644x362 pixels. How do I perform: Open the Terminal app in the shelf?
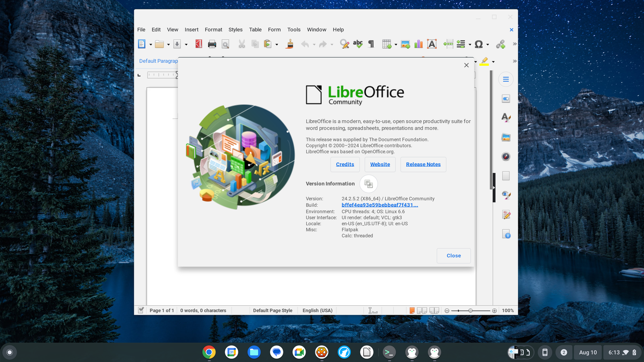[x=389, y=352]
